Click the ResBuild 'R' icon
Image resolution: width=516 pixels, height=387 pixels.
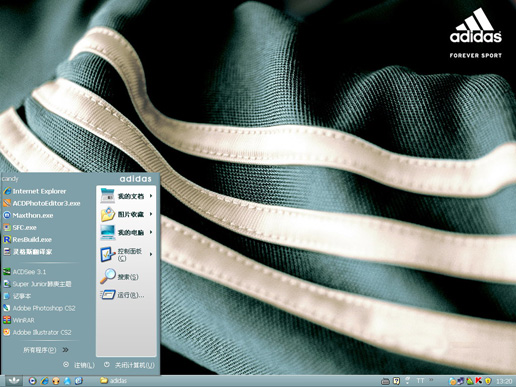7,239
